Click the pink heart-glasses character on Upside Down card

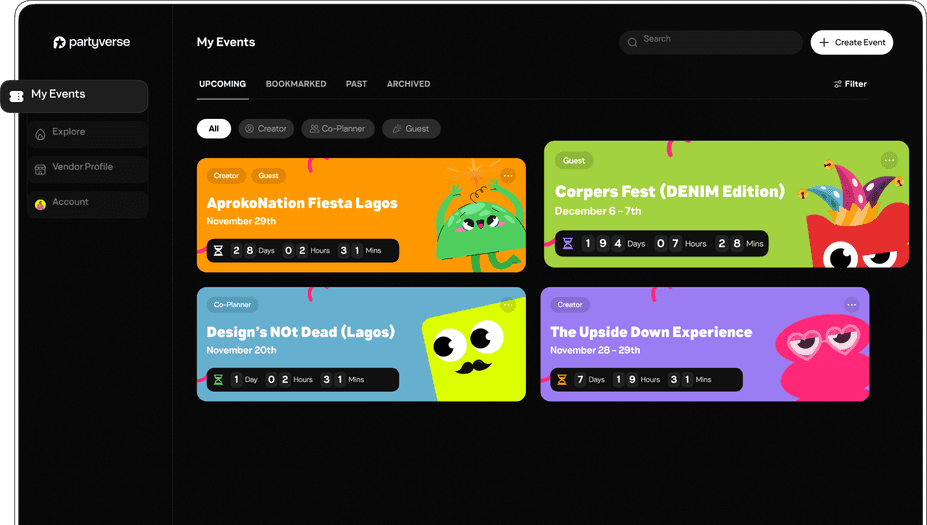pos(822,358)
